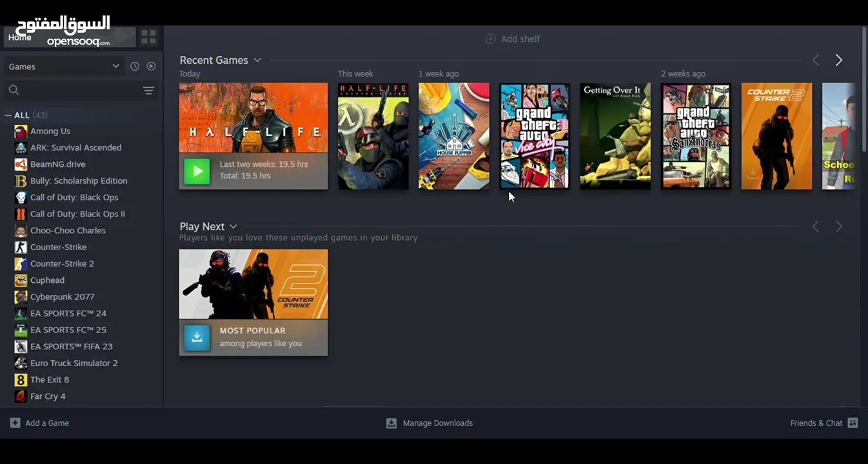Go to previous page of Recent Games

tap(816, 60)
